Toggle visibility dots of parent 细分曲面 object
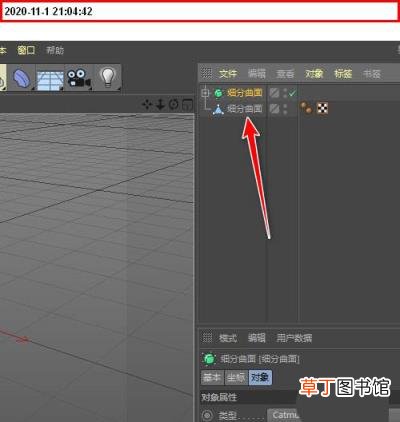This screenshot has width=400, height=422. (285, 93)
